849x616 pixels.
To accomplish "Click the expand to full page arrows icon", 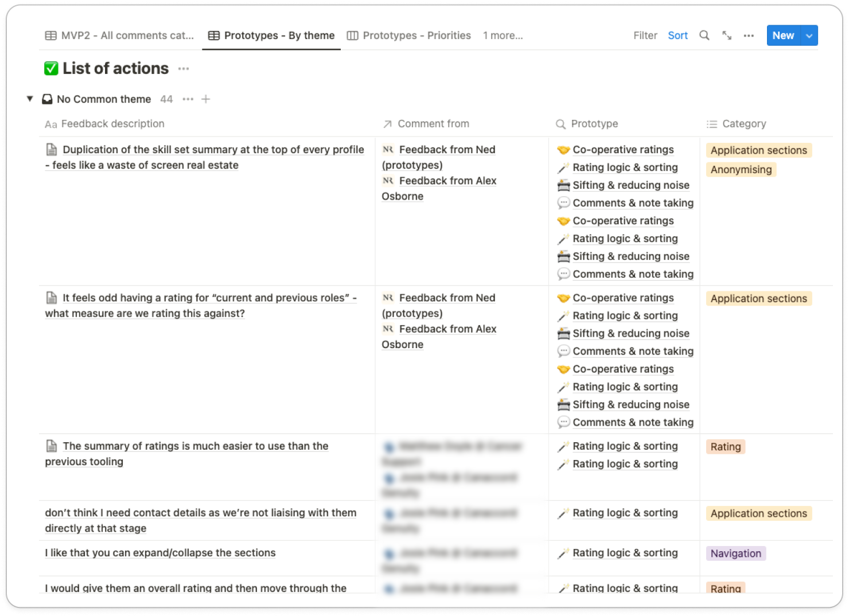I will [727, 36].
